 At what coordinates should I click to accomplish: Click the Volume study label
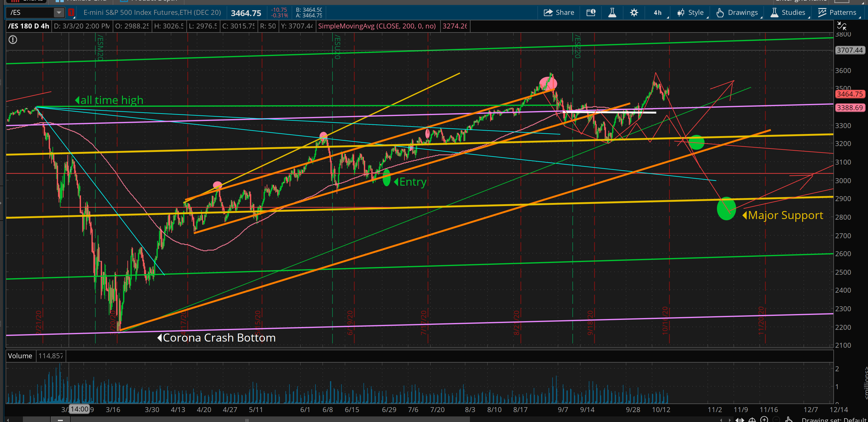[20, 356]
